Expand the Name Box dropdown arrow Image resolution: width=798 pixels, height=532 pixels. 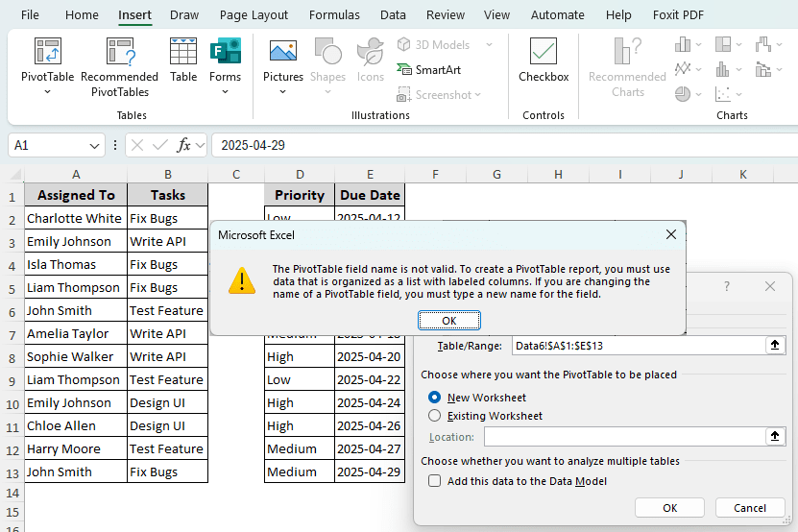[95, 146]
